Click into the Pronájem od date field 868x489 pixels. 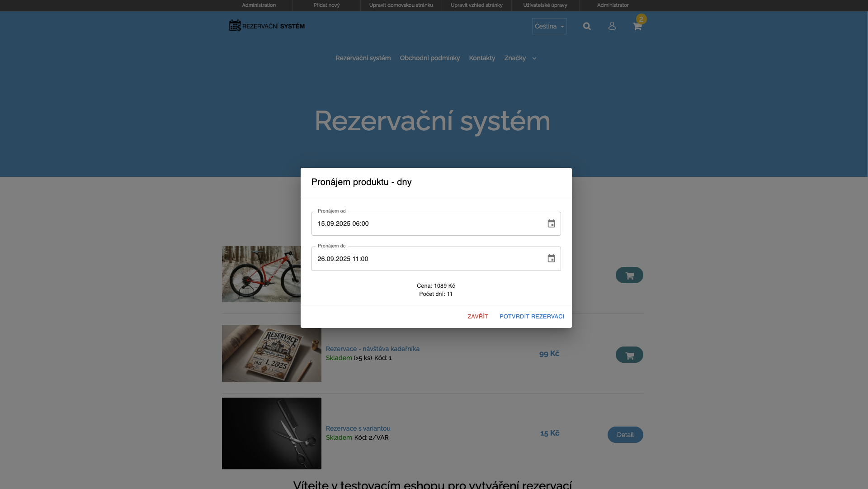click(x=425, y=224)
